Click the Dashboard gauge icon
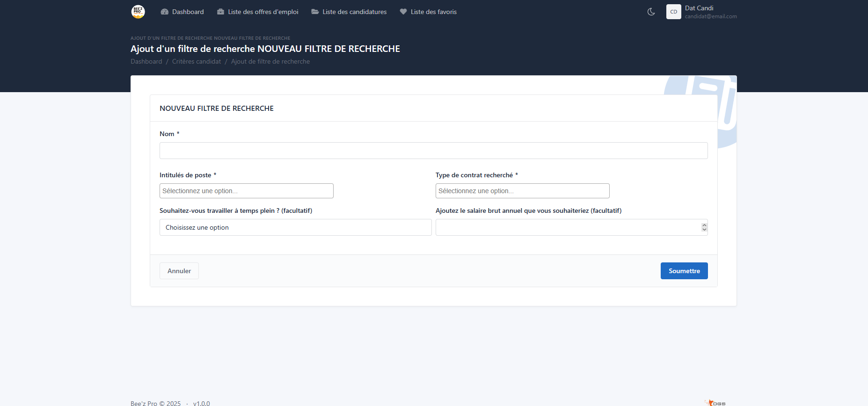 [165, 12]
